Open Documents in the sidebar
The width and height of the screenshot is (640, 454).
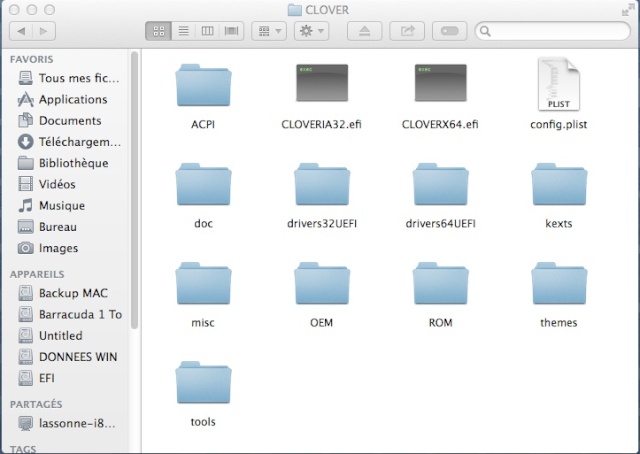pyautogui.click(x=60, y=120)
